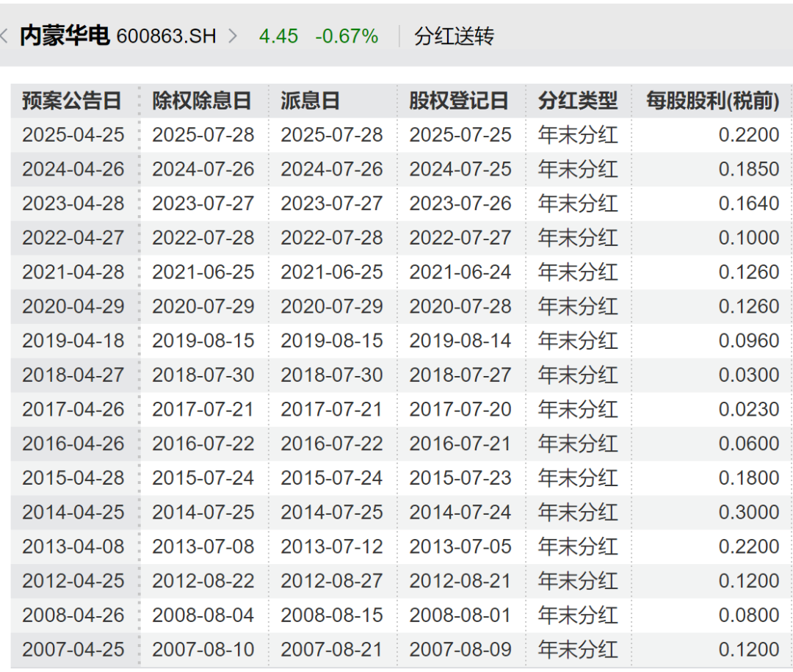Select record date 2021-06-24
The image size is (793, 672).
(460, 272)
